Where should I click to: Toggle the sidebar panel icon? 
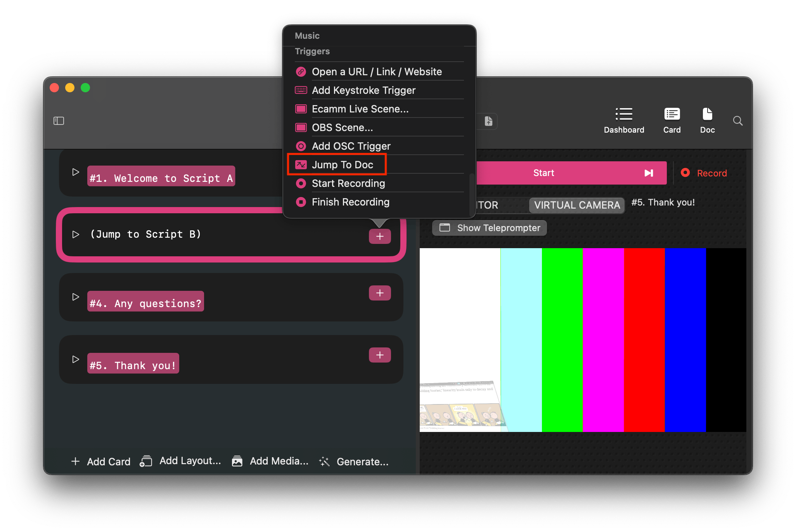point(59,121)
